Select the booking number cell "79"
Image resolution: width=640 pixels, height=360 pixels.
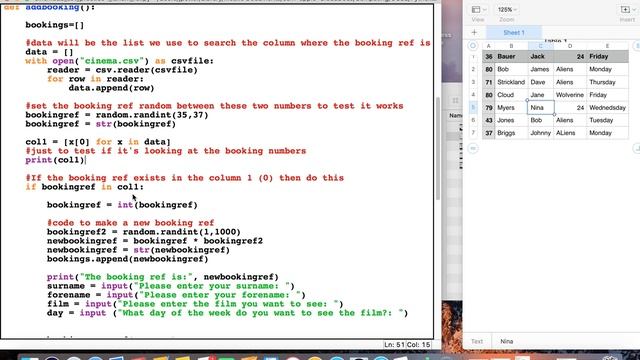tap(489, 108)
